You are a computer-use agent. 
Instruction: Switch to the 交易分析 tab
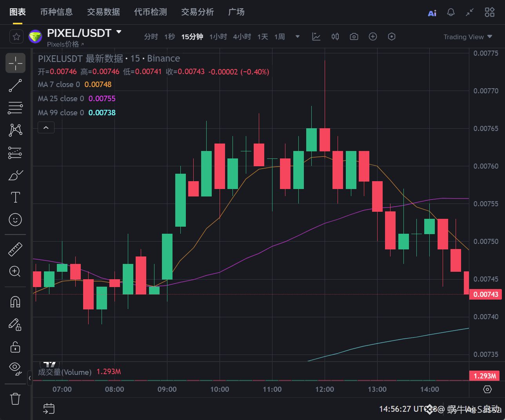pyautogui.click(x=198, y=12)
